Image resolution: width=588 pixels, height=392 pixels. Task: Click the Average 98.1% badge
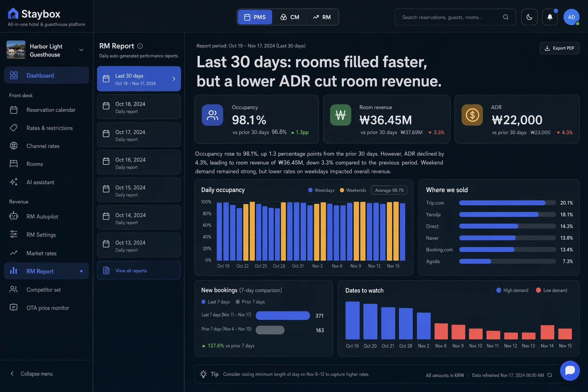coord(389,190)
